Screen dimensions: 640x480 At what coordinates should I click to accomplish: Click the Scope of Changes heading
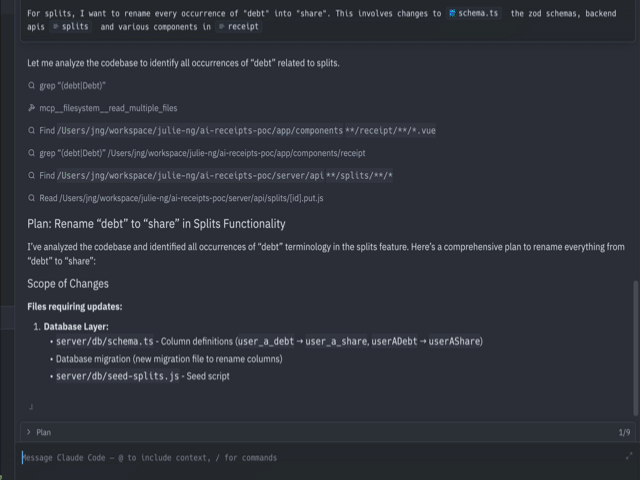pos(68,283)
